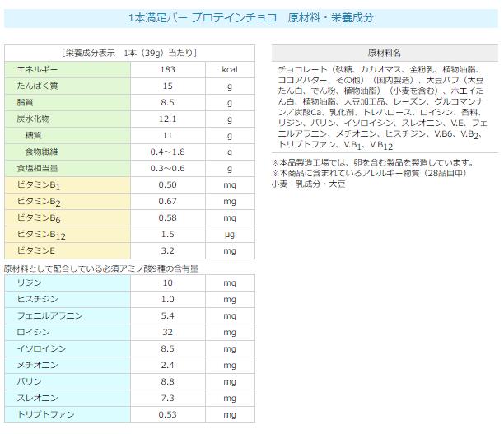504x434 pixels.
Task: Select the ビタミンE label cell
Action: 35,250
